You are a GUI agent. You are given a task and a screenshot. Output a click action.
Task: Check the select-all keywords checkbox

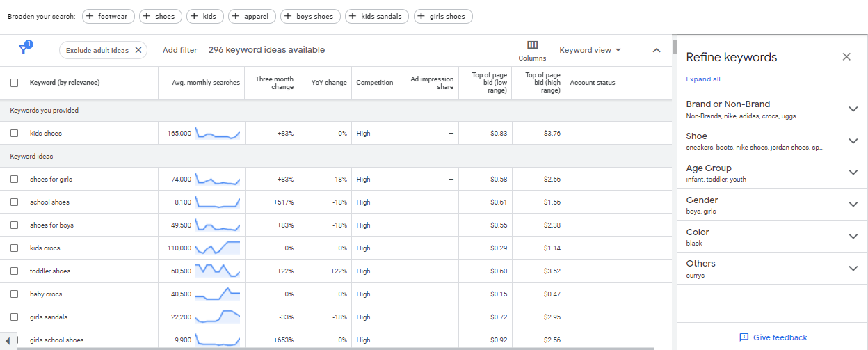15,83
